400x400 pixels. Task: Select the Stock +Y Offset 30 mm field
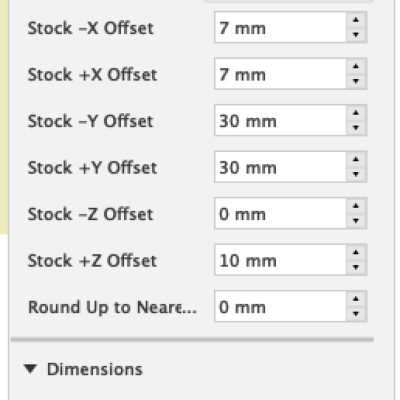click(280, 167)
